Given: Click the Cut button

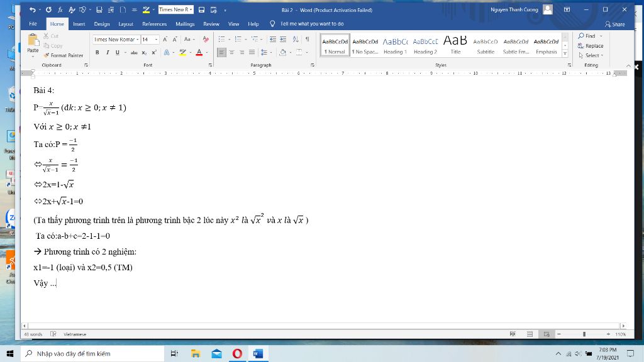Looking at the screenshot, I should tap(51, 36).
